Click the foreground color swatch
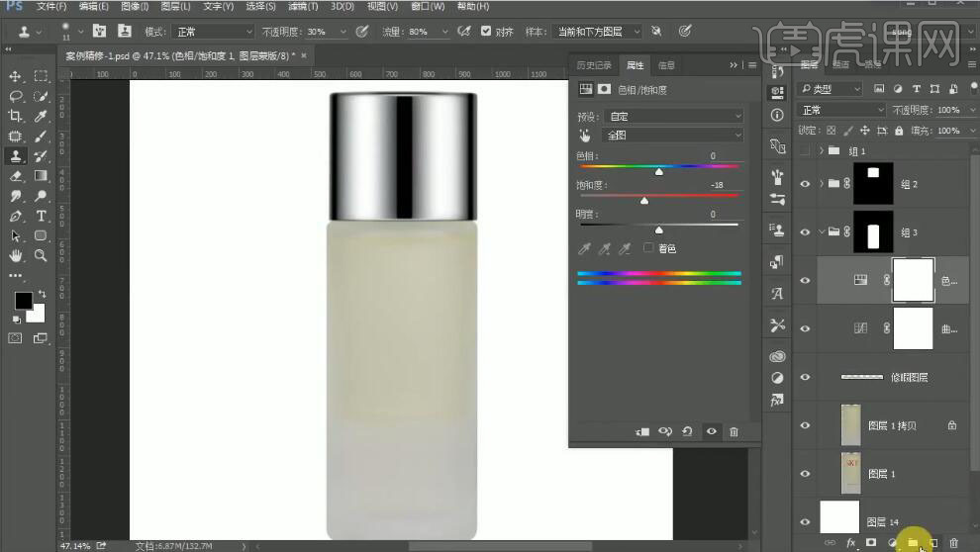The image size is (980, 552). (23, 301)
